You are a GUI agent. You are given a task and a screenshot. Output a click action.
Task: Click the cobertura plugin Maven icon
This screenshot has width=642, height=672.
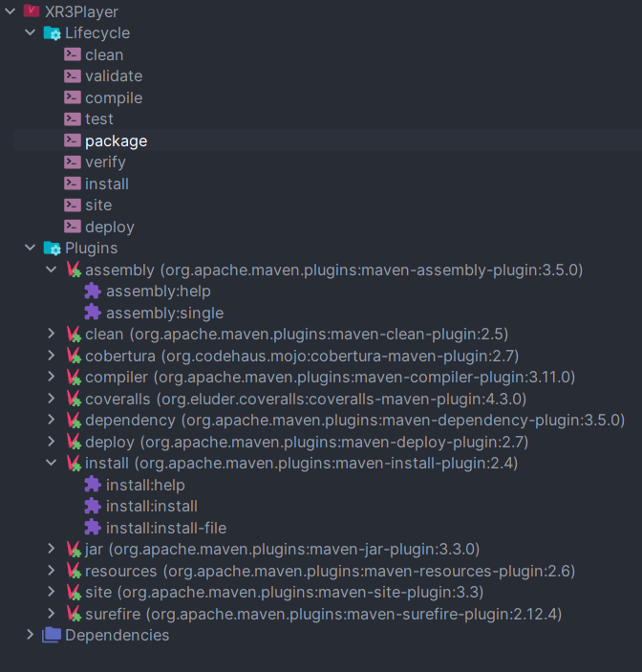(73, 356)
